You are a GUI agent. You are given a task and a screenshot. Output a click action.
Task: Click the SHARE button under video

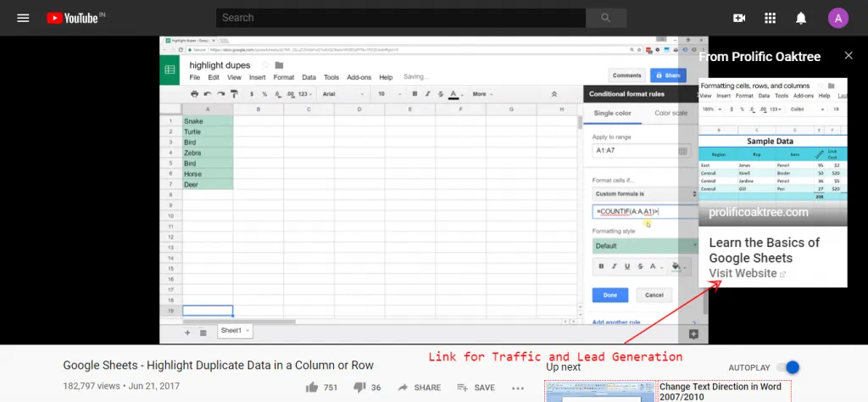(420, 388)
